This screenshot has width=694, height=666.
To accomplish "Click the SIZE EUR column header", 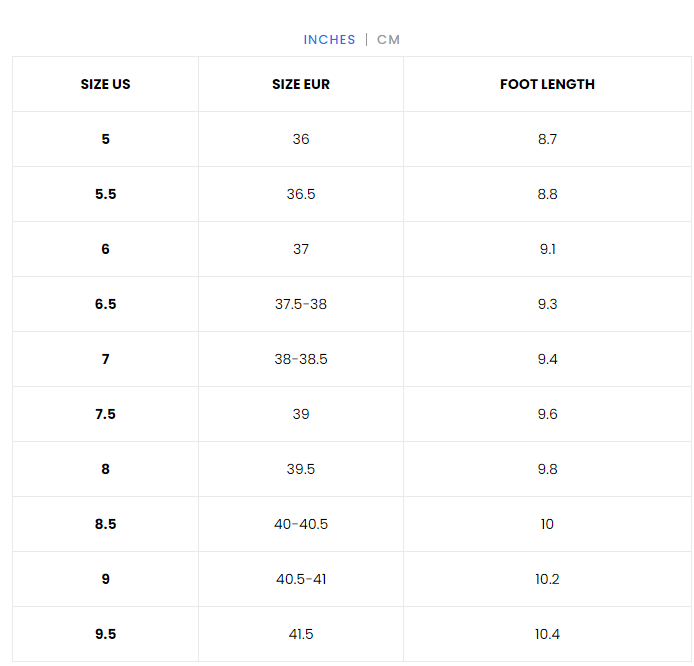I will coord(301,85).
